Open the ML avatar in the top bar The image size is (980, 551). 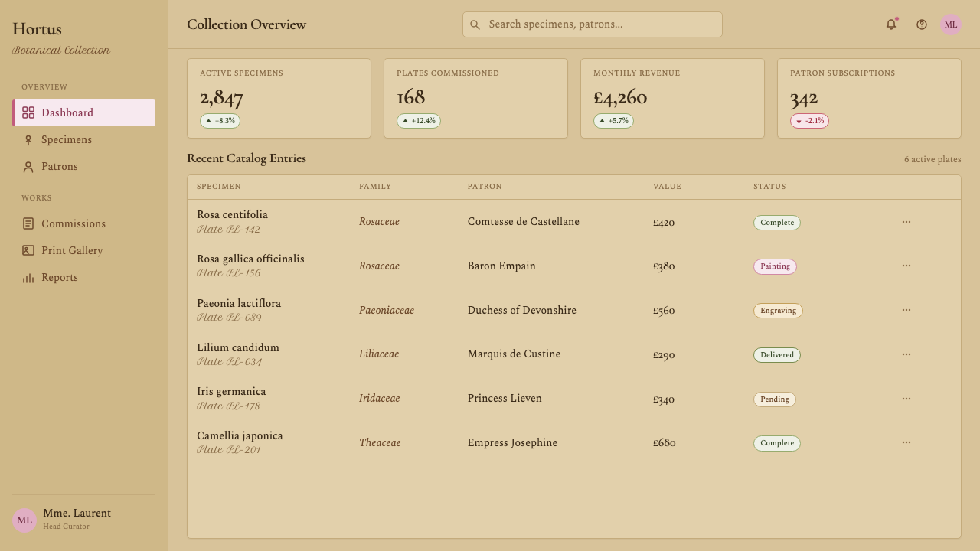[951, 24]
